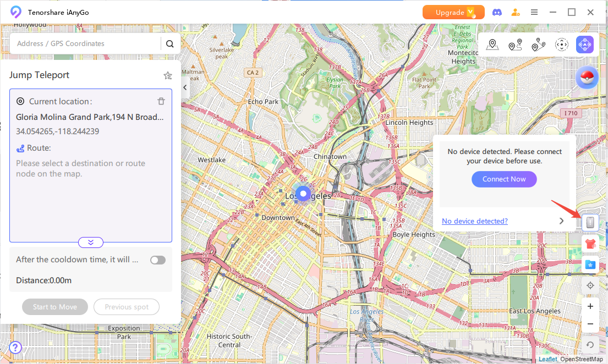Open the Discord community icon
The image size is (608, 364).
pyautogui.click(x=497, y=12)
